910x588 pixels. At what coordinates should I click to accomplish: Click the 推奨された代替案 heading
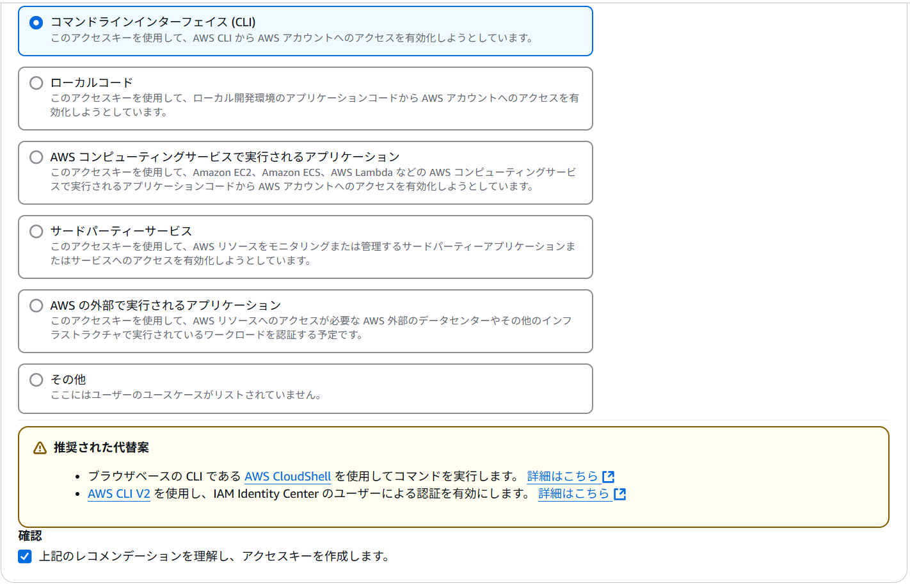point(101,447)
